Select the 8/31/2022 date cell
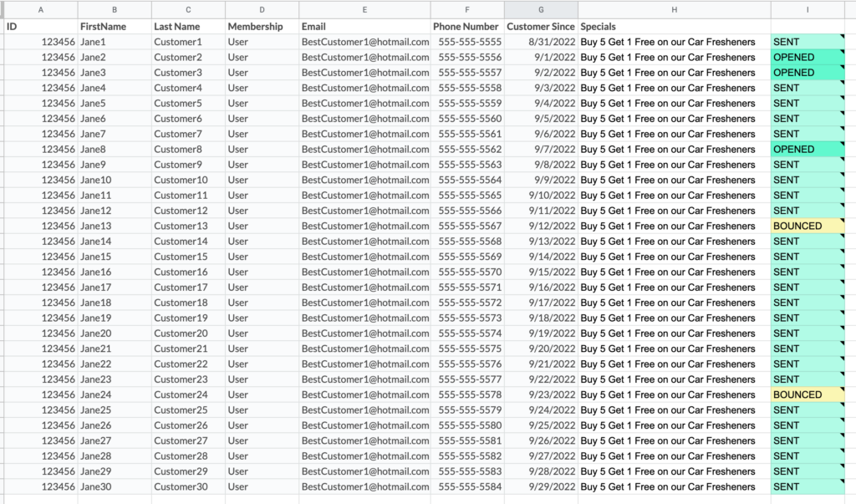 (540, 42)
